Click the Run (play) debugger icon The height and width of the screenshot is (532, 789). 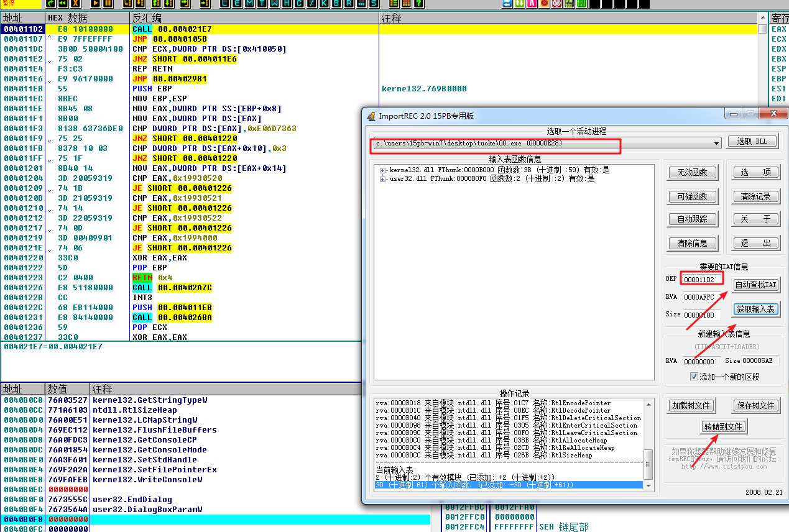pos(95,3)
